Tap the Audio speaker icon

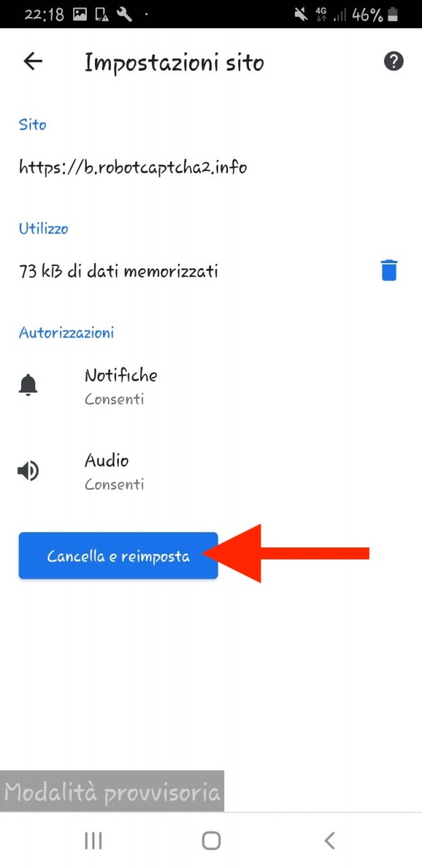tap(28, 471)
